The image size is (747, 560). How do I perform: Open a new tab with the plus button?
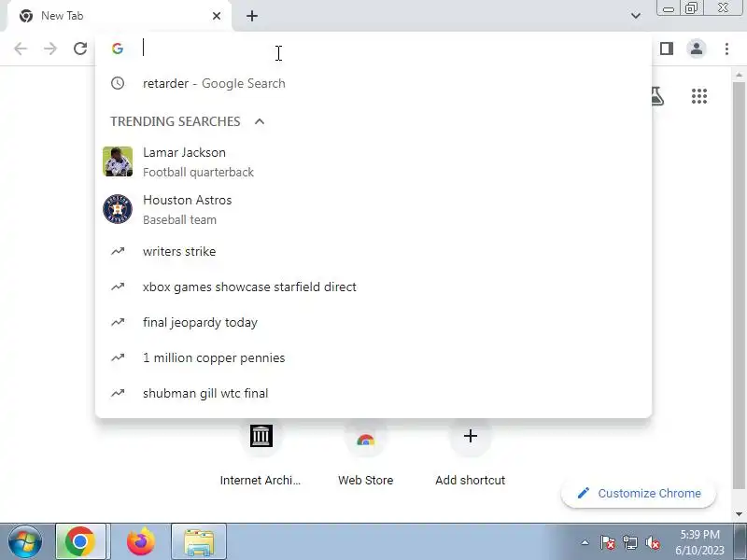pyautogui.click(x=252, y=16)
